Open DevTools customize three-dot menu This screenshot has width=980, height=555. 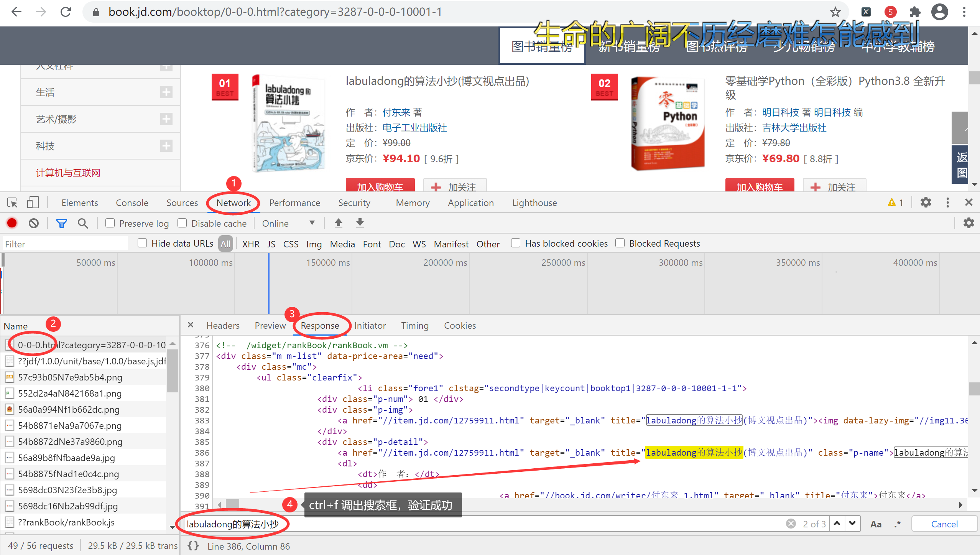coord(947,202)
